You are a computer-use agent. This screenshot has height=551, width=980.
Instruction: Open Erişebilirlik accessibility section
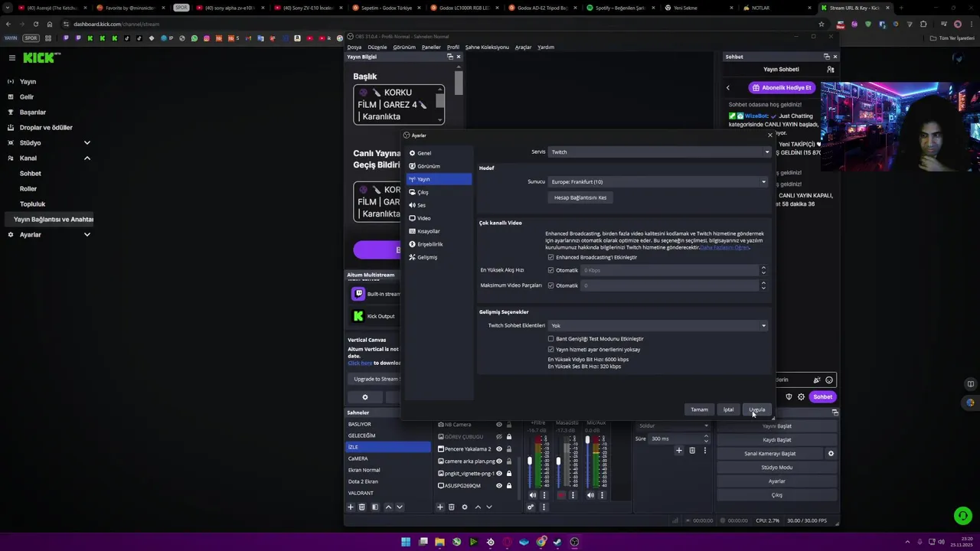tap(439, 244)
